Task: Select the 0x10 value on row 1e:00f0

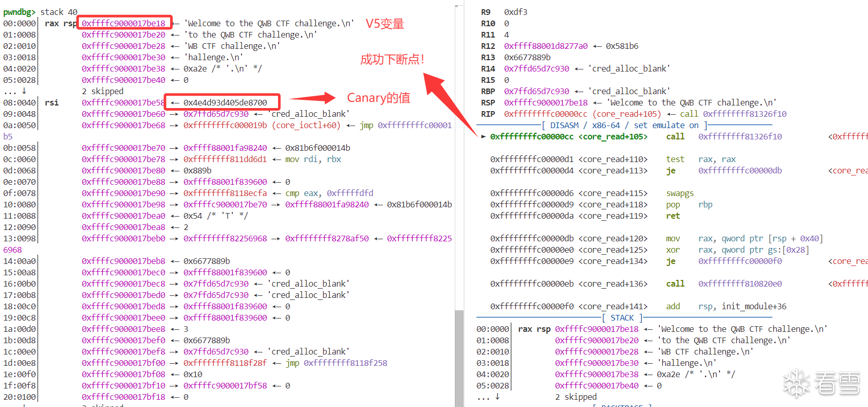Action: (193, 374)
